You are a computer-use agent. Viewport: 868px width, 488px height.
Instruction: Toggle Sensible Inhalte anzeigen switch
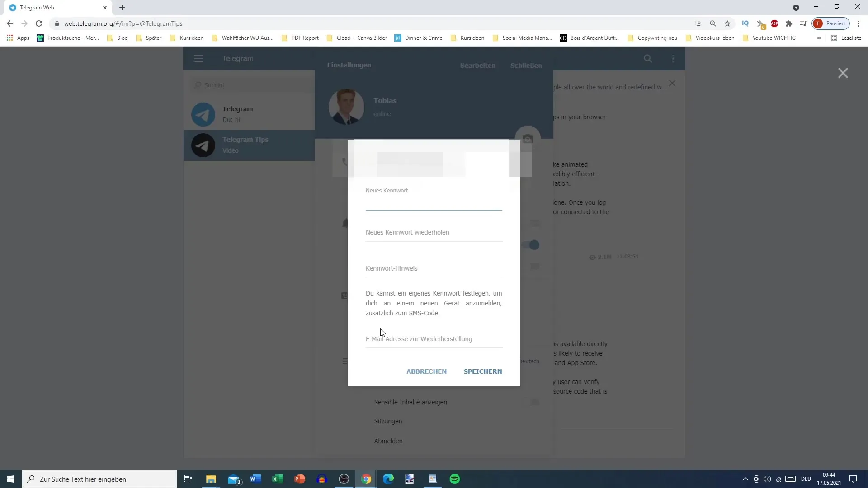tap(534, 402)
